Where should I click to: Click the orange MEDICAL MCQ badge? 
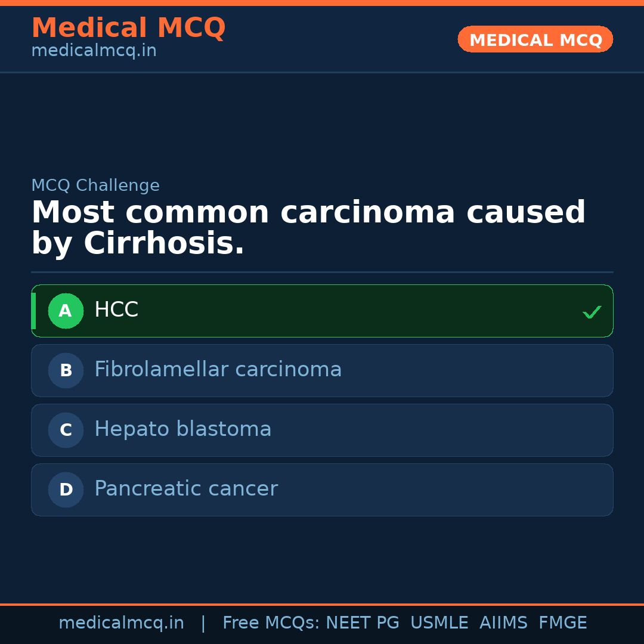click(535, 40)
